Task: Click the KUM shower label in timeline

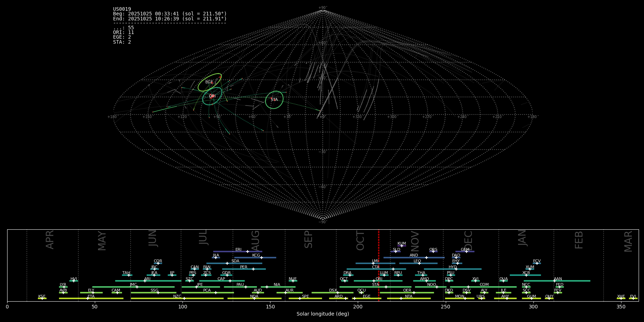Action: point(401,244)
